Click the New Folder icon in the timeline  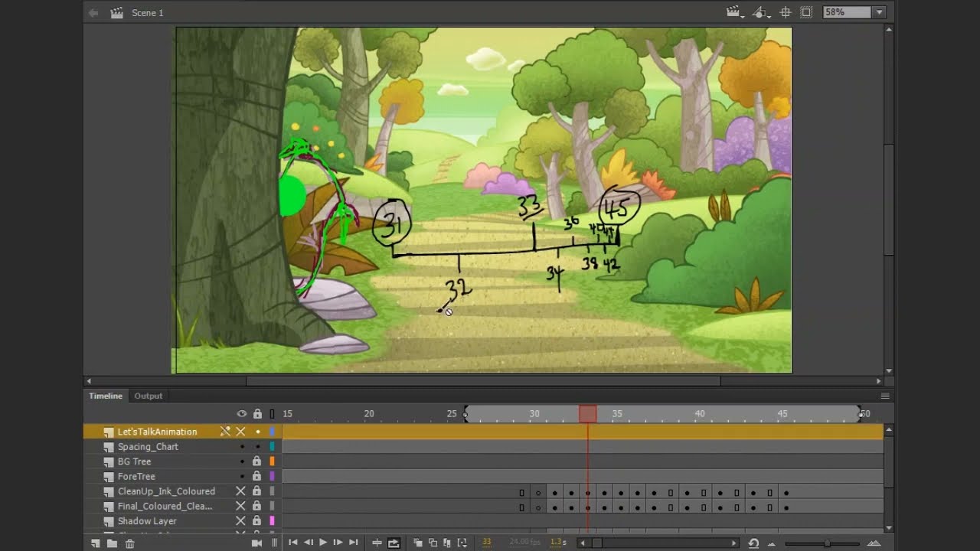coord(112,543)
